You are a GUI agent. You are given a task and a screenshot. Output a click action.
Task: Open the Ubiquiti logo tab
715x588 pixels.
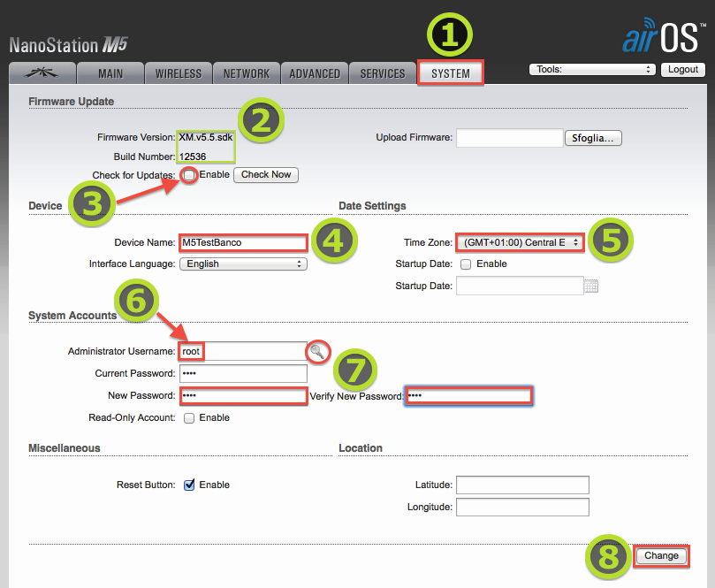click(x=42, y=73)
